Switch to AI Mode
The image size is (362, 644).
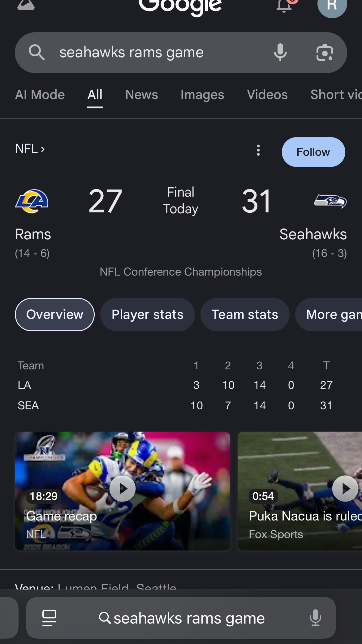tap(40, 95)
